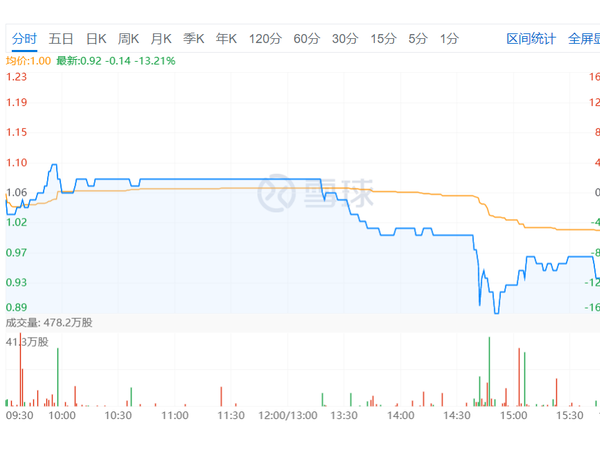The height and width of the screenshot is (450, 600).
Task: Open the 季K quarterly chart tab
Action: coord(193,39)
